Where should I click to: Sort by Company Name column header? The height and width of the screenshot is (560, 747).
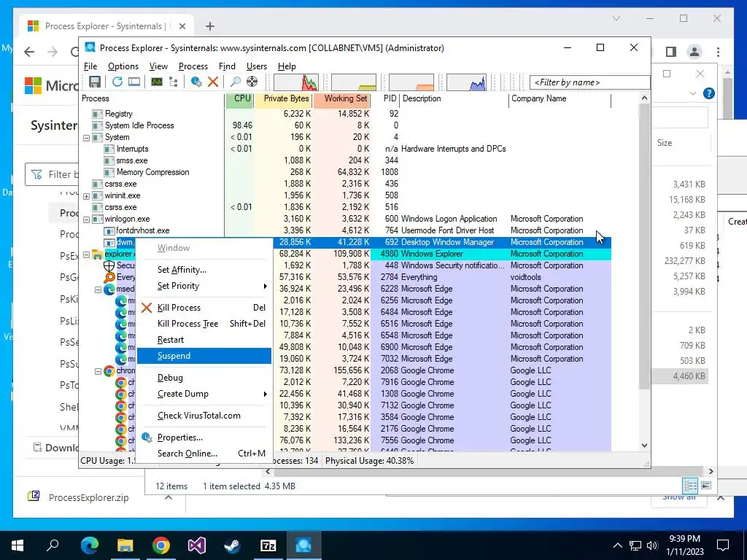tap(560, 98)
